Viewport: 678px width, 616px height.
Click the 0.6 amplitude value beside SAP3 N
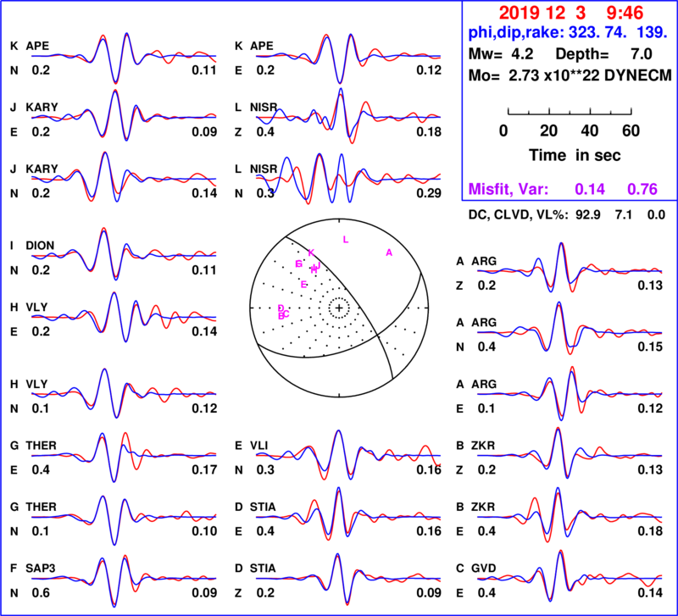[x=41, y=592]
